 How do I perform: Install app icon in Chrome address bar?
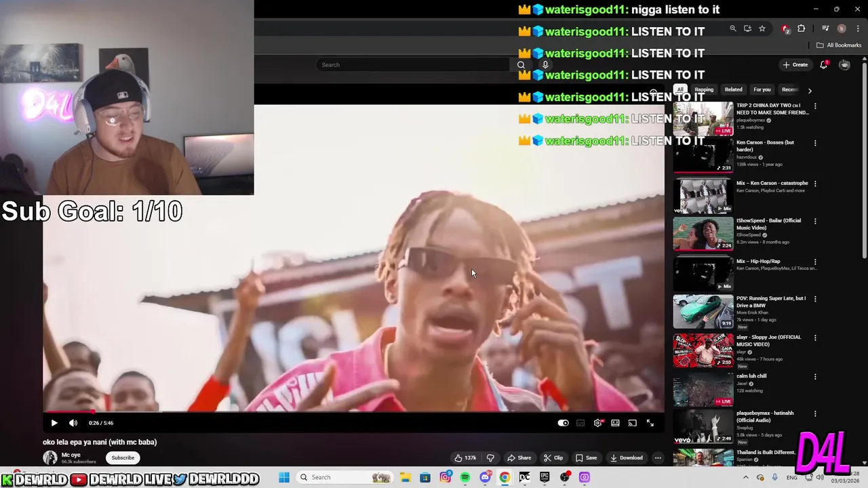point(747,28)
